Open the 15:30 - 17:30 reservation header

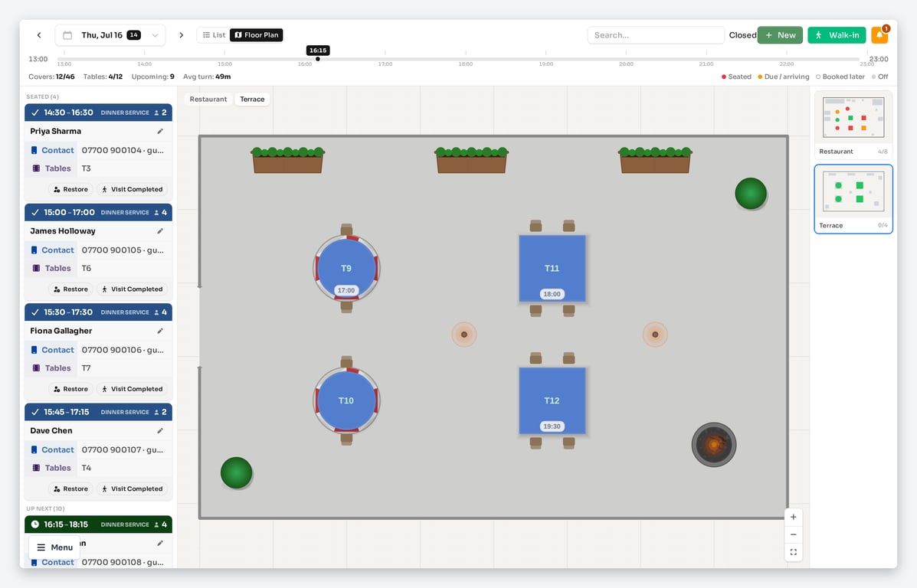point(98,312)
